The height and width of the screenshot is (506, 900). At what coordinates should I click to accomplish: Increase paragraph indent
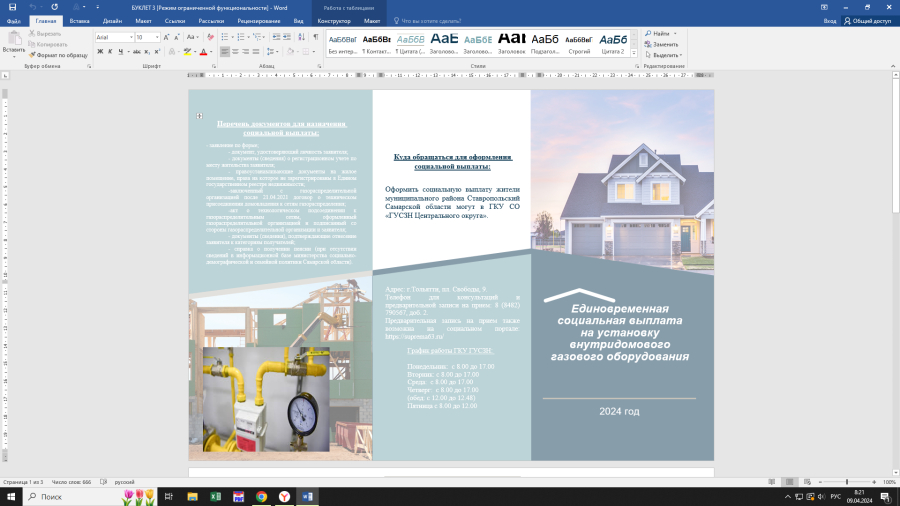(287, 37)
